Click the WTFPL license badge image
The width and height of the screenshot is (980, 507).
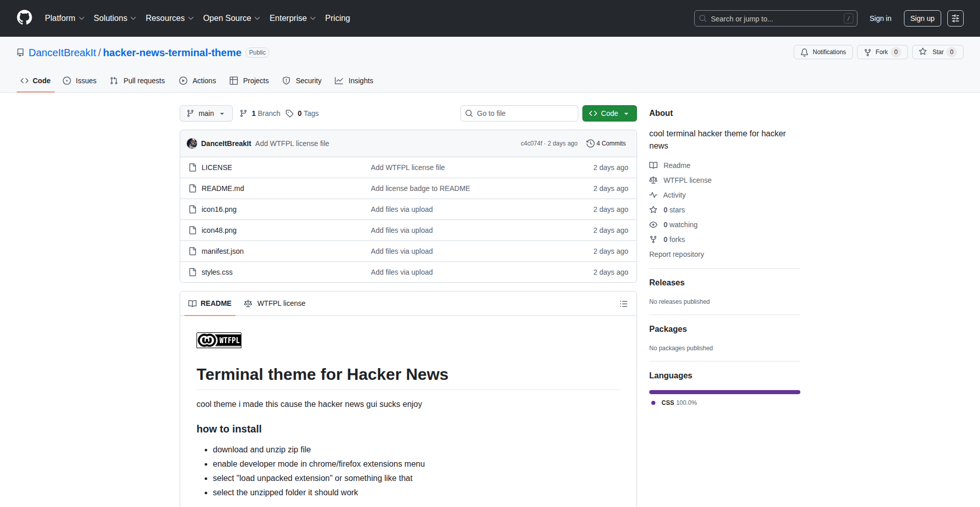pyautogui.click(x=218, y=340)
